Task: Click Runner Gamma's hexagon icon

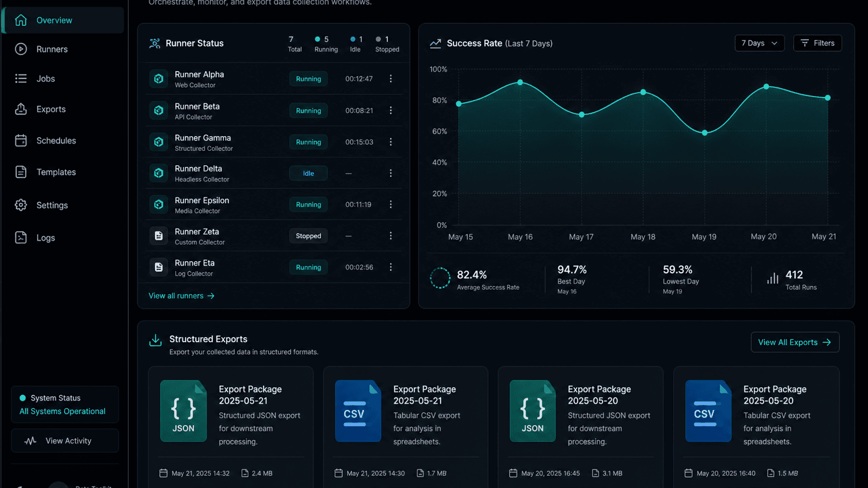Action: [158, 142]
